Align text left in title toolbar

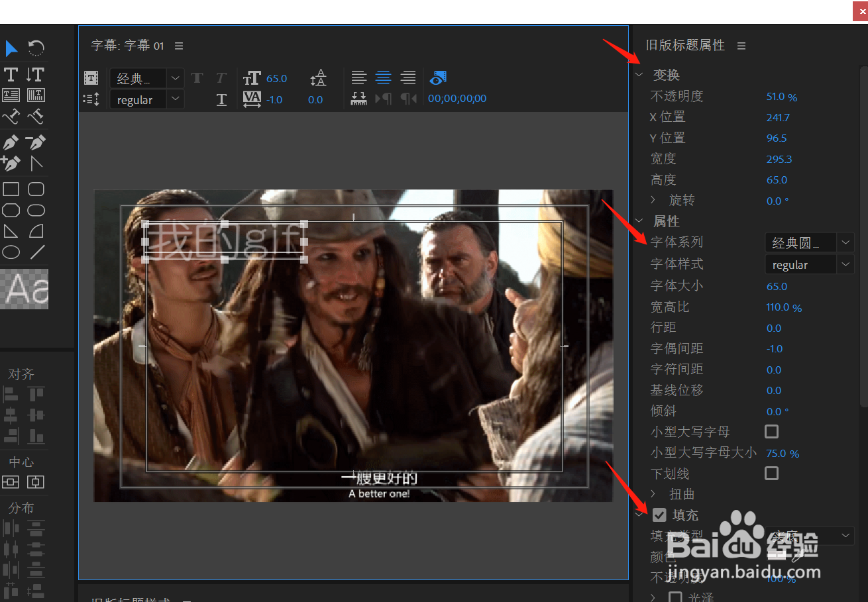coord(358,77)
